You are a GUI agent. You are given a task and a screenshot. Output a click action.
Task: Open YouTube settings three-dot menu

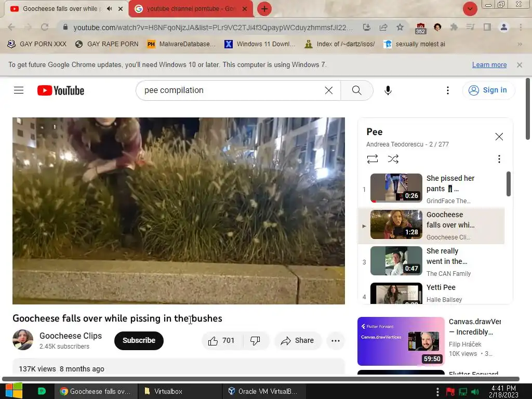(x=447, y=90)
